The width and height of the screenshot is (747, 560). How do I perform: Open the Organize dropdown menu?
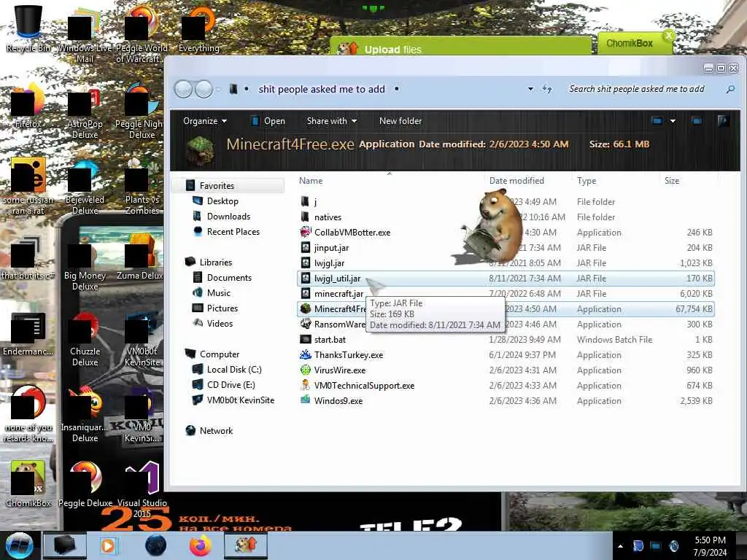[x=205, y=121]
